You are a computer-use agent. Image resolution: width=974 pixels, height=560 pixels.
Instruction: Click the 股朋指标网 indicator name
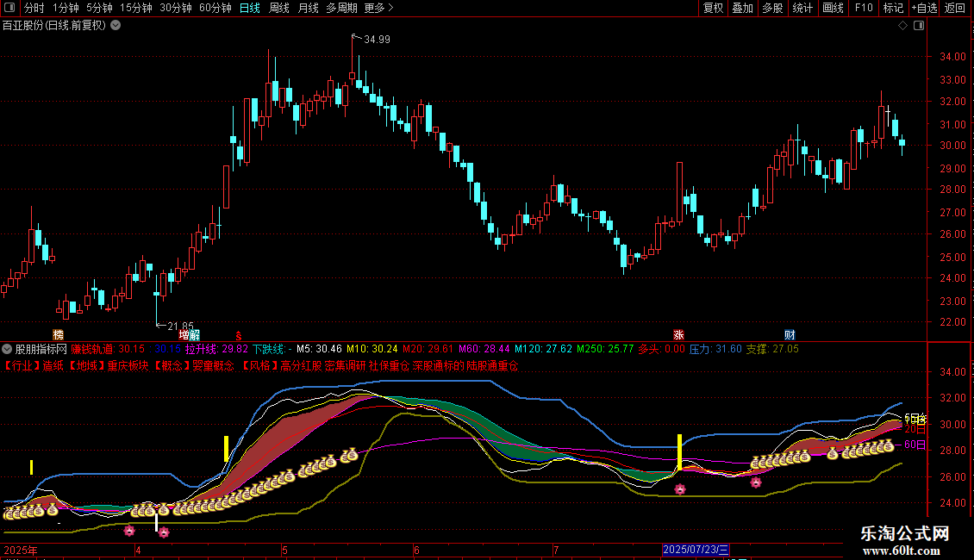(x=41, y=349)
